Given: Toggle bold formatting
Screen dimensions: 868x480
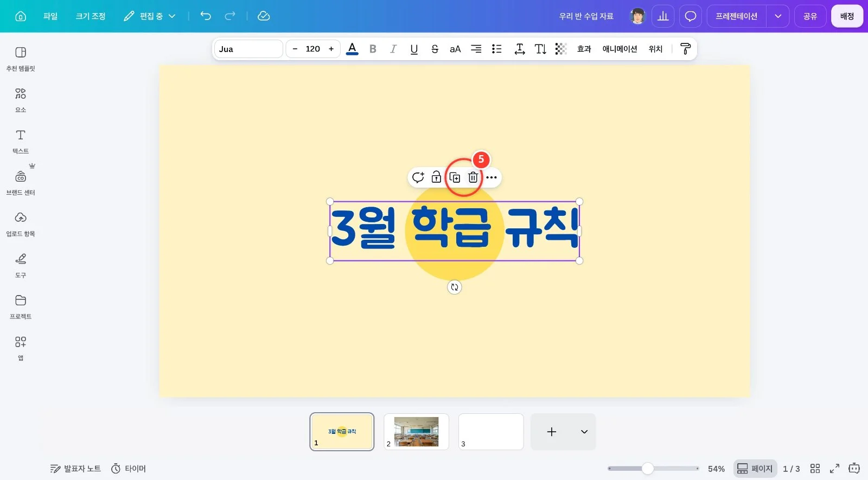Looking at the screenshot, I should pos(373,49).
